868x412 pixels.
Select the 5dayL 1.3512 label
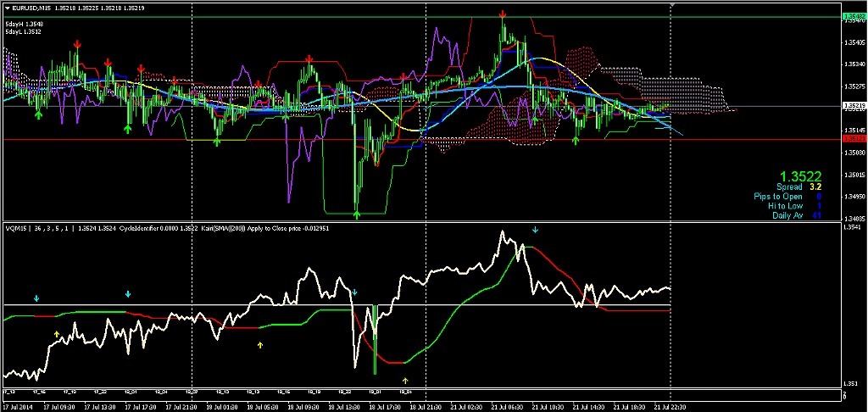coord(23,31)
